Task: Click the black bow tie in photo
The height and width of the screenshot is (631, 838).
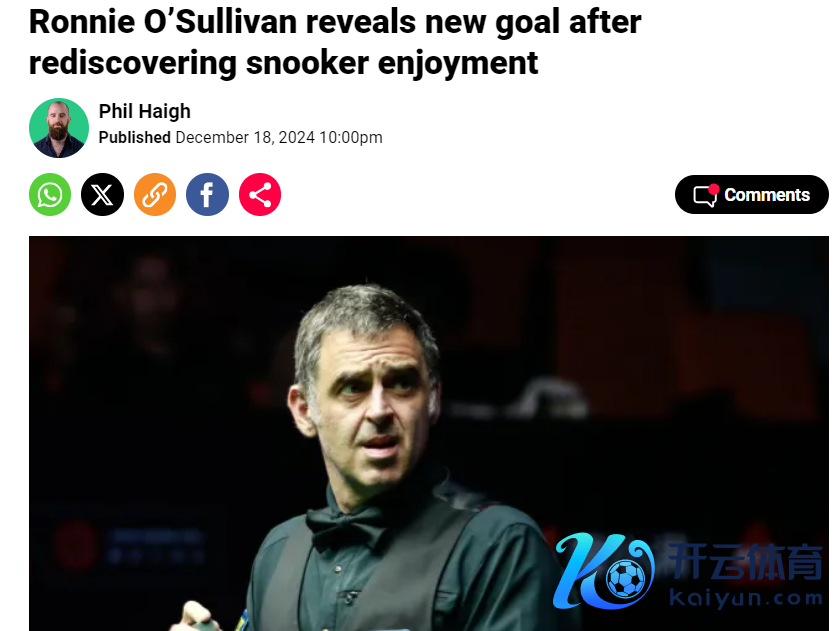Action: pyautogui.click(x=346, y=526)
